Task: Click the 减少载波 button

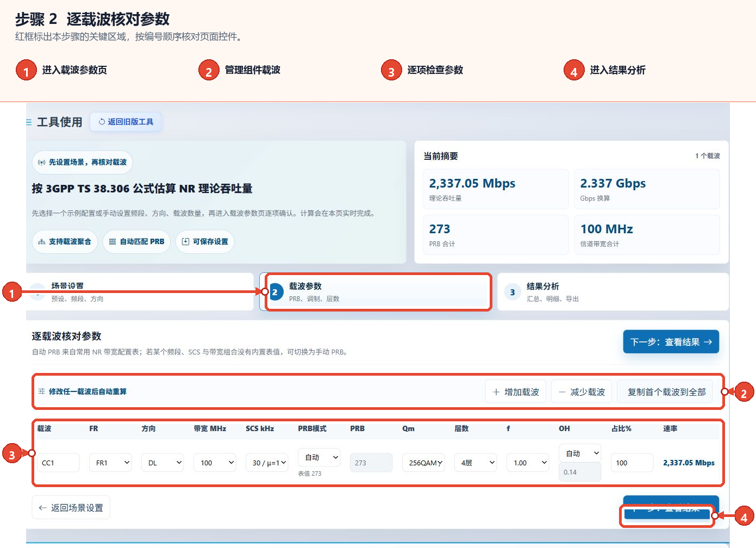Action: point(582,392)
